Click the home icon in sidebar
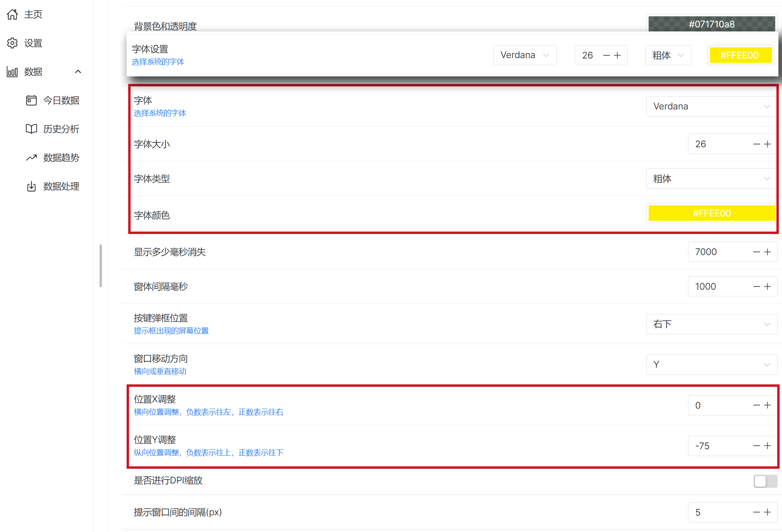Viewport: 782px width, 532px height. 12,14
